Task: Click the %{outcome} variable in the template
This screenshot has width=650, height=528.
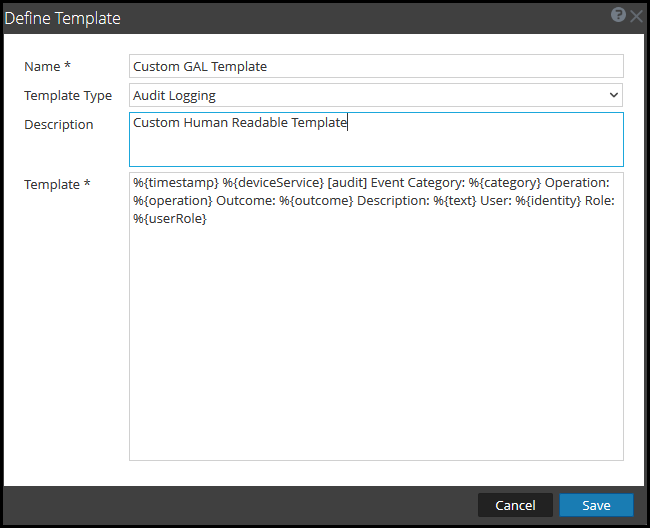Action: coord(316,201)
